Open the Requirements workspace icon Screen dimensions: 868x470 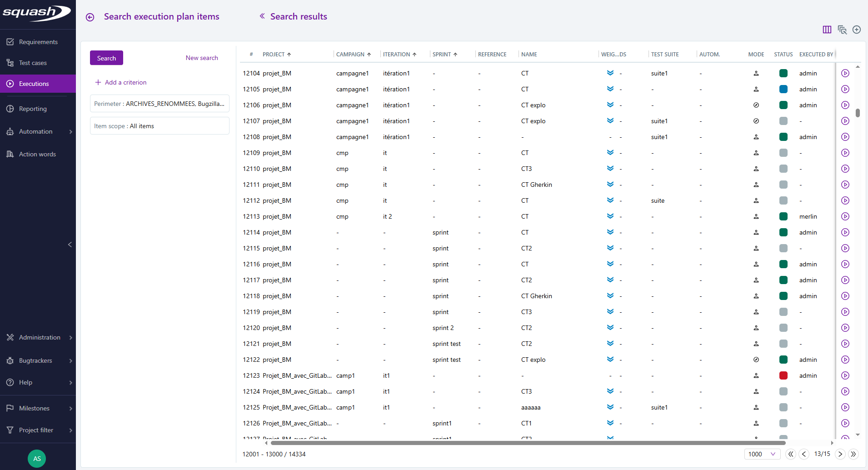click(x=10, y=41)
